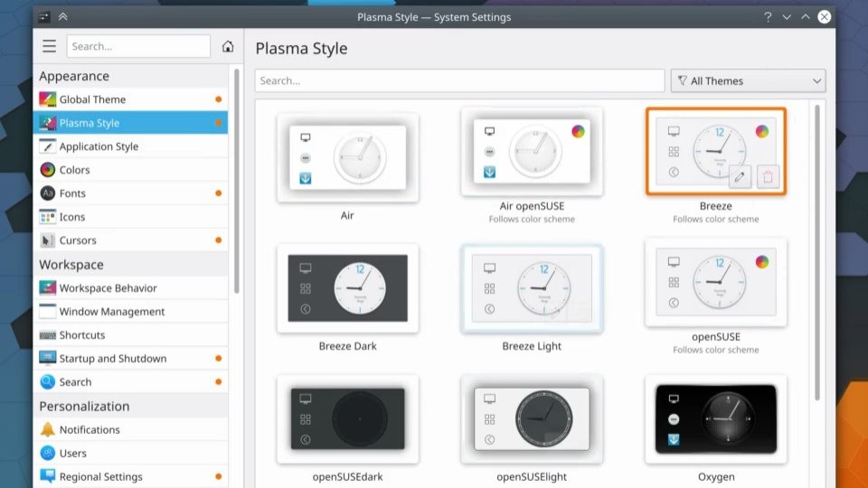Open the hamburger sidebar menu
Image resolution: width=868 pixels, height=488 pixels.
click(x=49, y=46)
